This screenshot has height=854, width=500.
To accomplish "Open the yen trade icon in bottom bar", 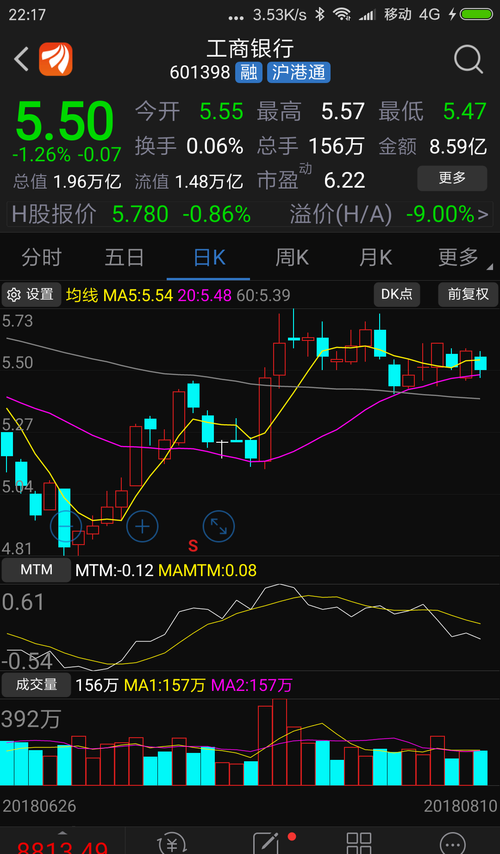I will (x=172, y=843).
